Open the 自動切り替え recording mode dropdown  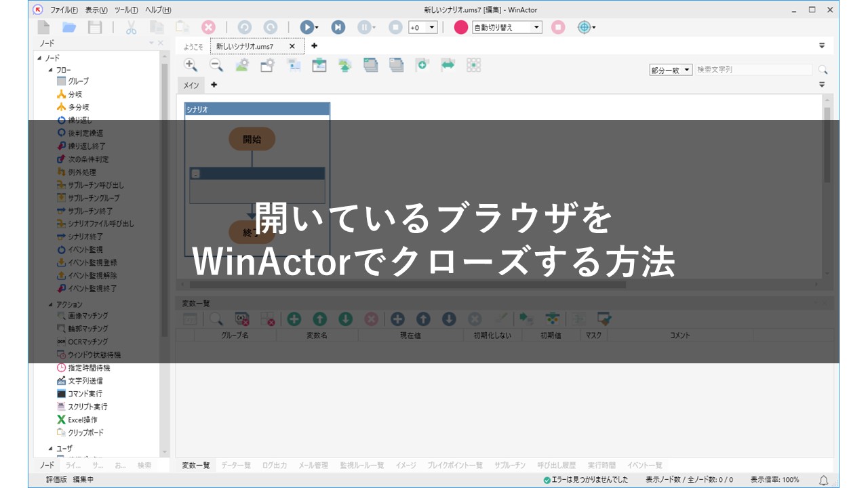[537, 28]
